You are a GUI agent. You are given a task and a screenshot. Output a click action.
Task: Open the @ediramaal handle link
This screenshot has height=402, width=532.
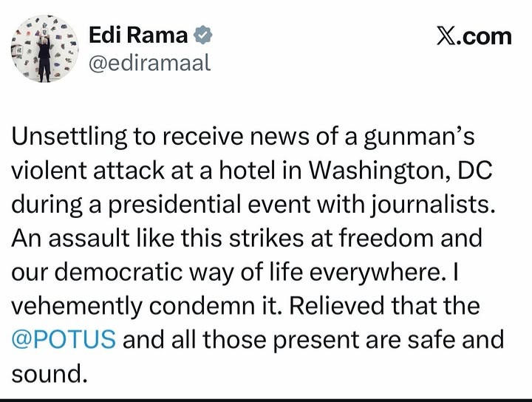150,63
